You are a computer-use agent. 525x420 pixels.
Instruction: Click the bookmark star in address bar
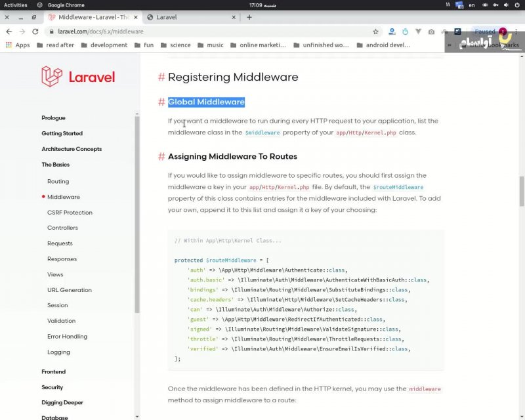click(x=375, y=31)
